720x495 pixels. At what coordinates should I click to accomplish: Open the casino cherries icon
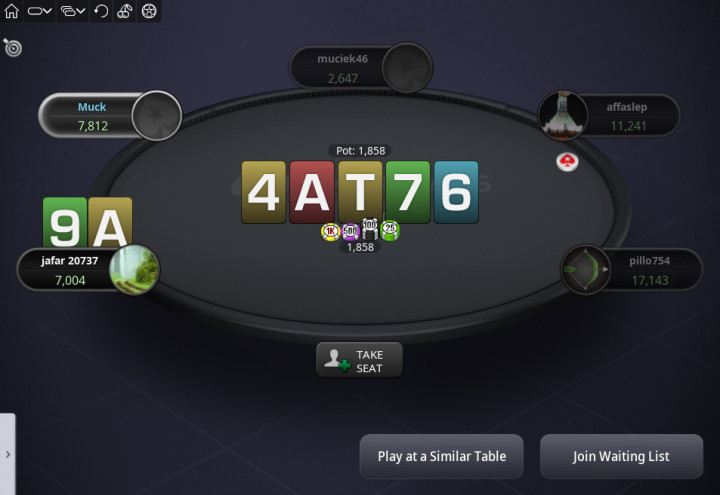click(x=124, y=11)
